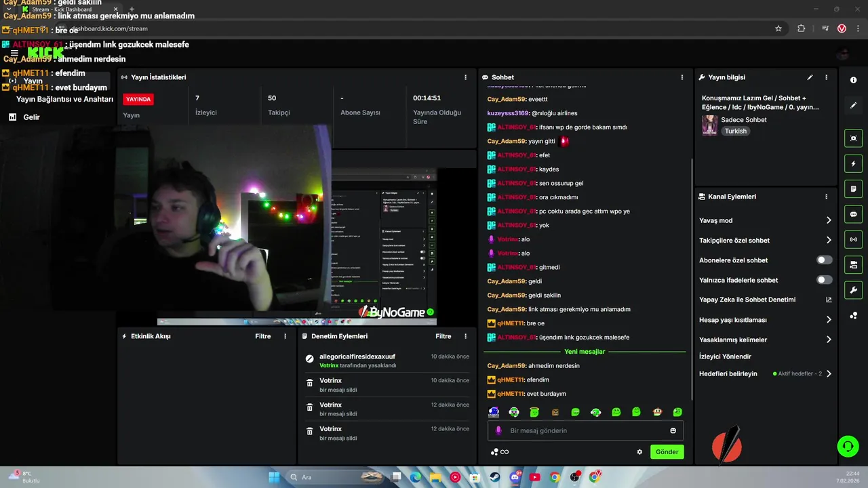Open File Explorer from the taskbar

(x=435, y=477)
